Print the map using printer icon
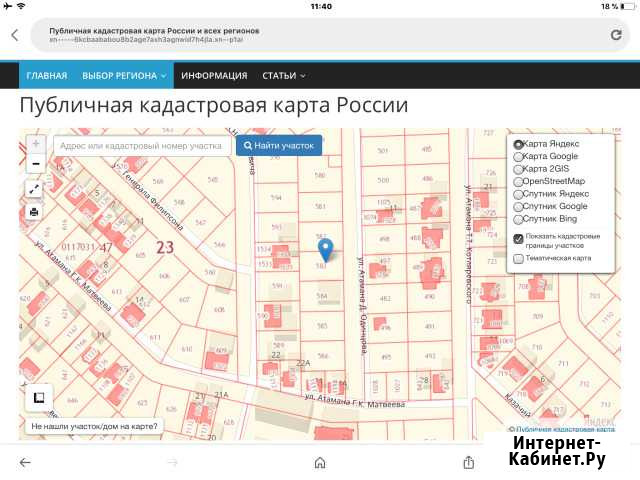The height and width of the screenshot is (480, 640). (x=34, y=212)
